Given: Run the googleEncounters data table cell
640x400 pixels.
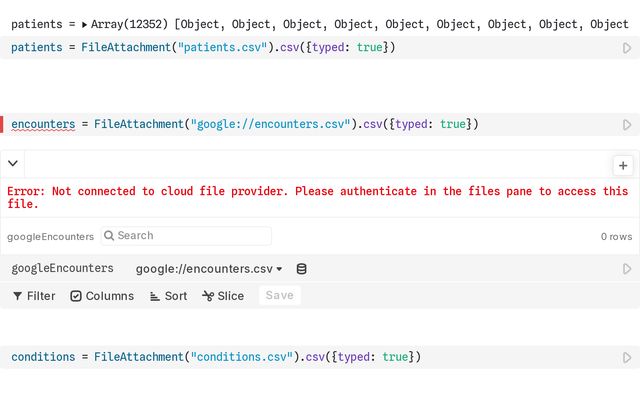Looking at the screenshot, I should coord(627,269).
